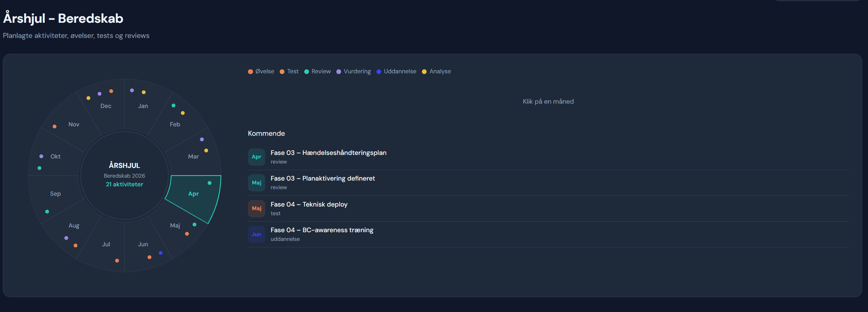Choose the Mar month segment
The height and width of the screenshot is (312, 868).
pos(193,157)
